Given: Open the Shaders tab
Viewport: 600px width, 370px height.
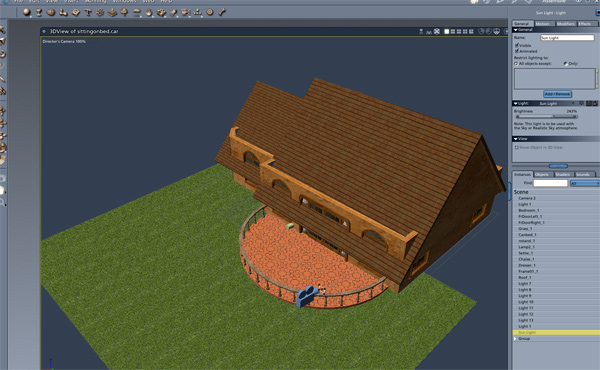Looking at the screenshot, I should tap(562, 174).
